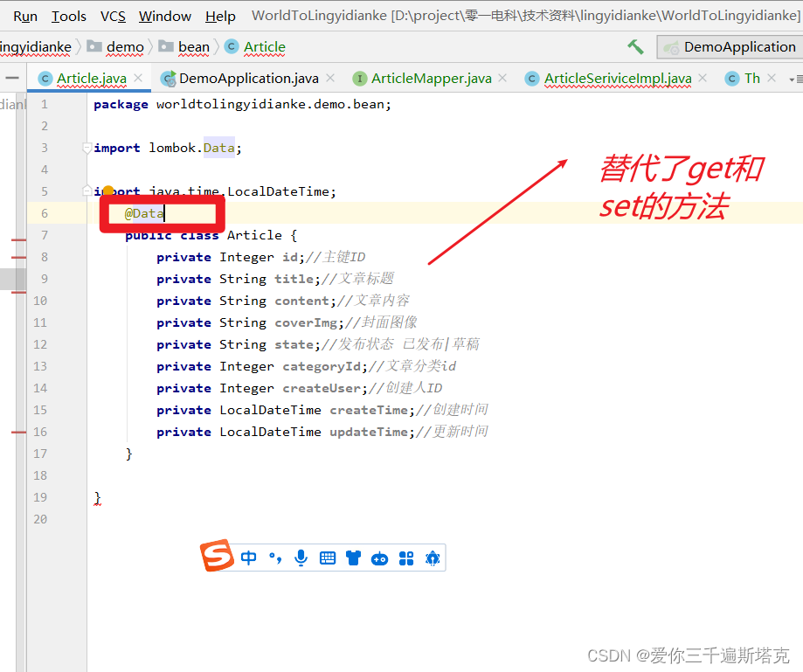The height and width of the screenshot is (672, 803).
Task: Click the updateTime field on line 16
Action: click(x=369, y=433)
